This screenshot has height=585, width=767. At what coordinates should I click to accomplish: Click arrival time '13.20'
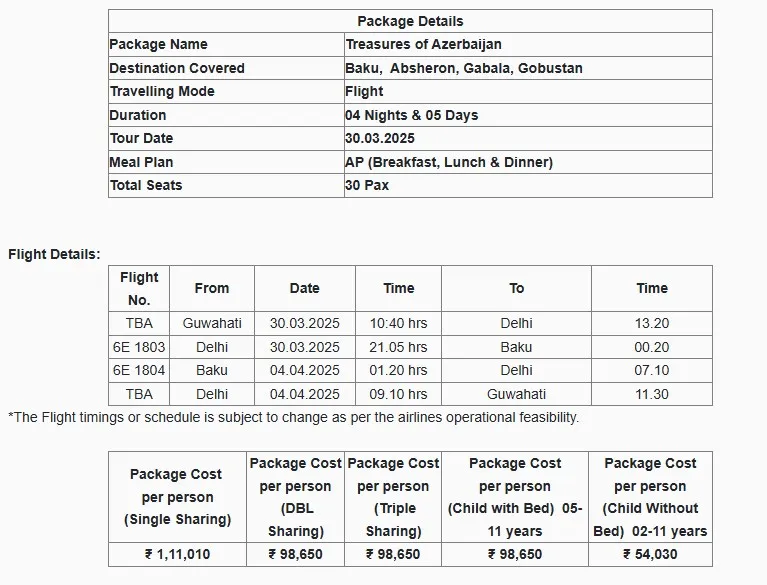(652, 323)
